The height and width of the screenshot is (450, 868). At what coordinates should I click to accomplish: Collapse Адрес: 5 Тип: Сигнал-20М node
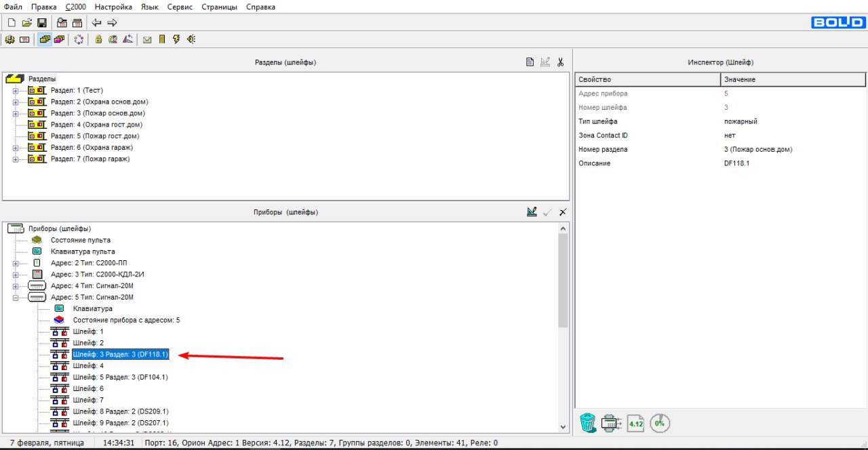point(16,298)
